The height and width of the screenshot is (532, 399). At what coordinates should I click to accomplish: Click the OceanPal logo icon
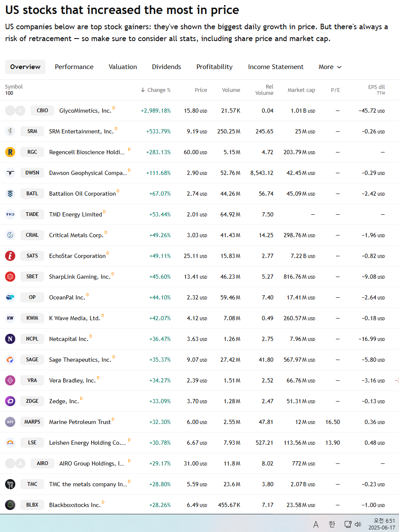(10, 297)
